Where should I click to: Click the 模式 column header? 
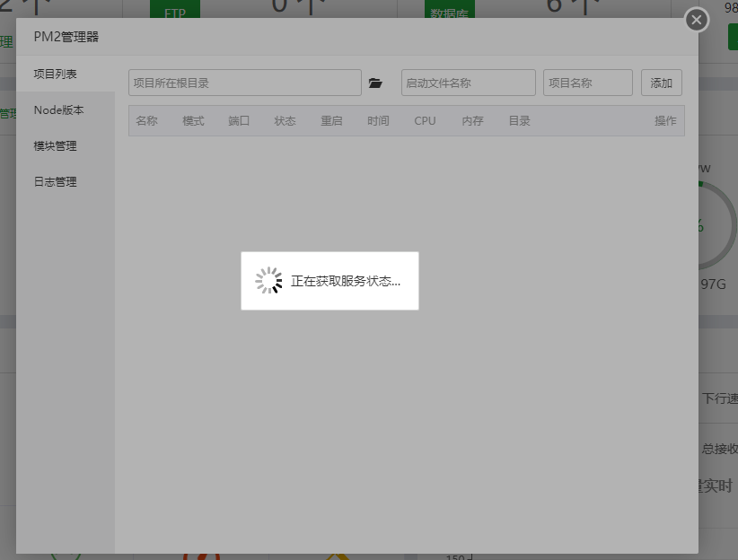click(193, 121)
